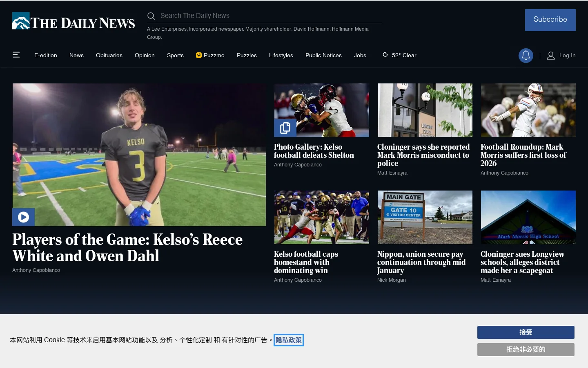Image resolution: width=588 pixels, height=368 pixels.
Task: Open the hamburger menu icon
Action: click(x=16, y=55)
